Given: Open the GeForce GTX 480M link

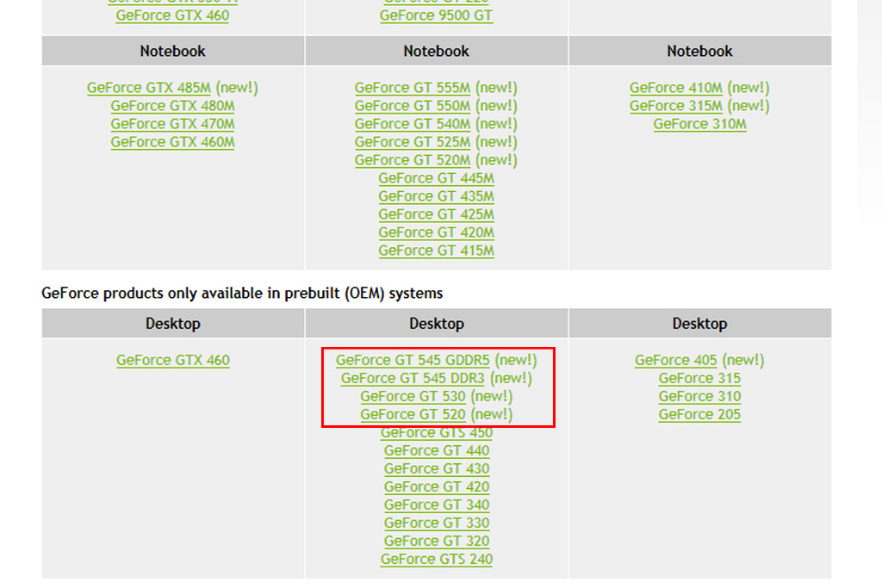Looking at the screenshot, I should point(172,106).
